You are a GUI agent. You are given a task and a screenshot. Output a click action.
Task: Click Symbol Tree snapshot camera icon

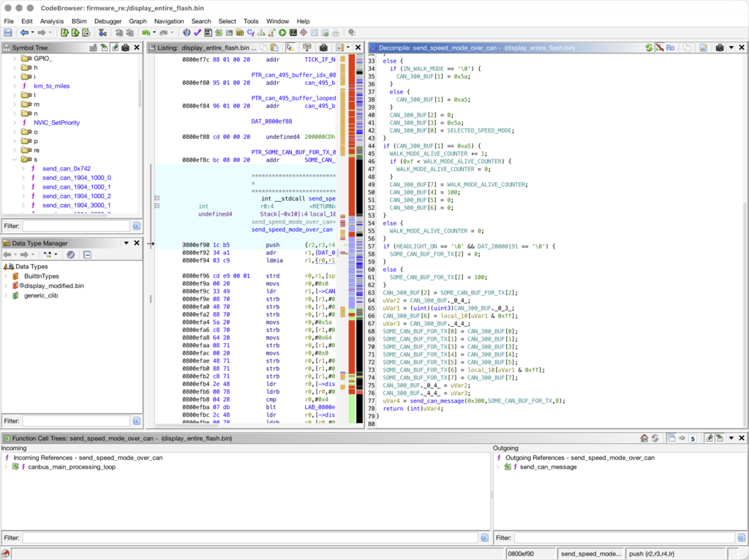click(125, 48)
